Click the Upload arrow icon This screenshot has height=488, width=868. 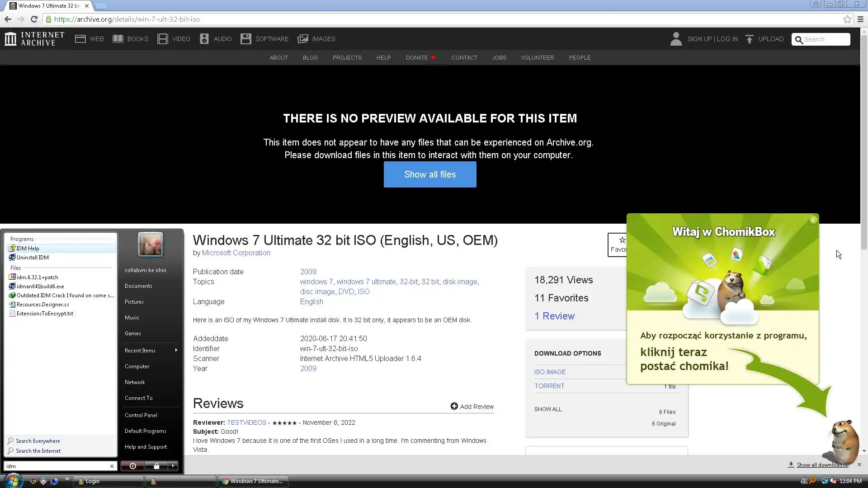[x=749, y=39]
